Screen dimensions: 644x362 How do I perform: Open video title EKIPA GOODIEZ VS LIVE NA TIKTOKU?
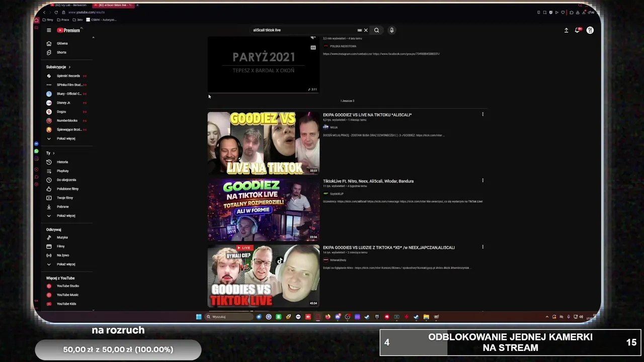[x=367, y=115]
